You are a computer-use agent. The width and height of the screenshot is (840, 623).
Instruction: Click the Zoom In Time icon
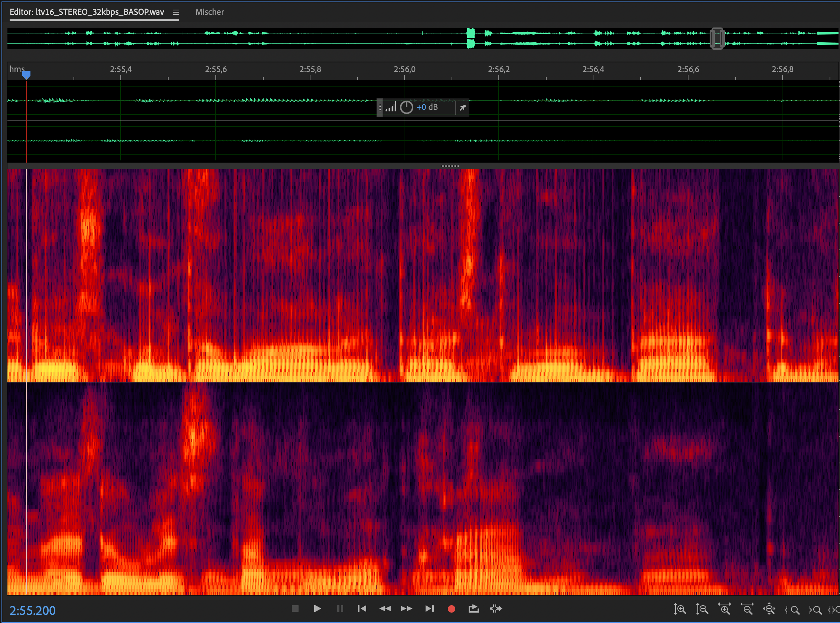click(724, 609)
